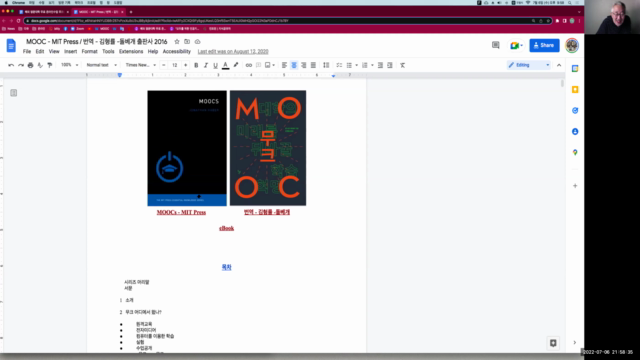Open the Google Docs home icon
Screen dimensions: 640x360
(x=11, y=45)
